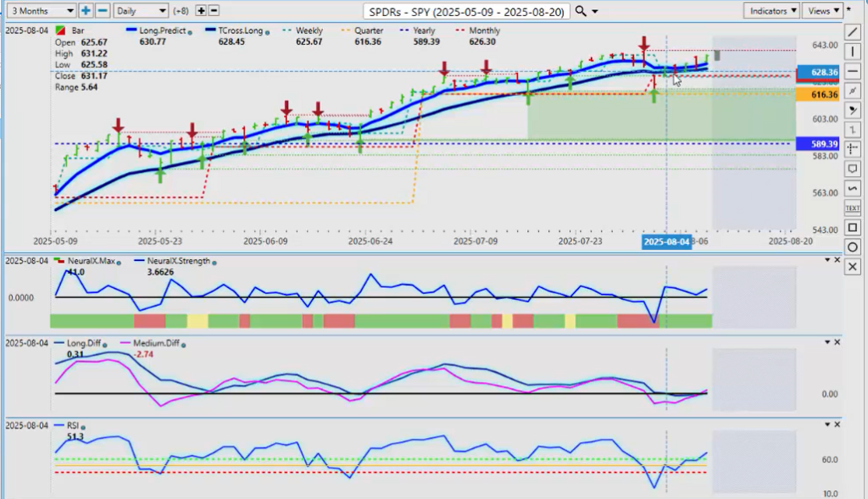Screen dimensions: 868x499
Task: Open the Daily interval dropdown
Action: [139, 11]
